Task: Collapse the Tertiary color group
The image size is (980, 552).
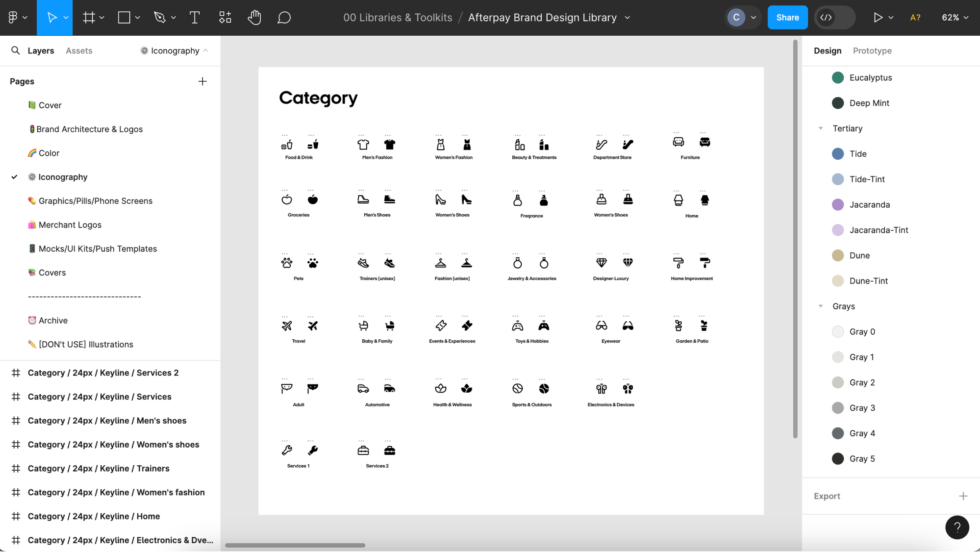Action: [820, 128]
